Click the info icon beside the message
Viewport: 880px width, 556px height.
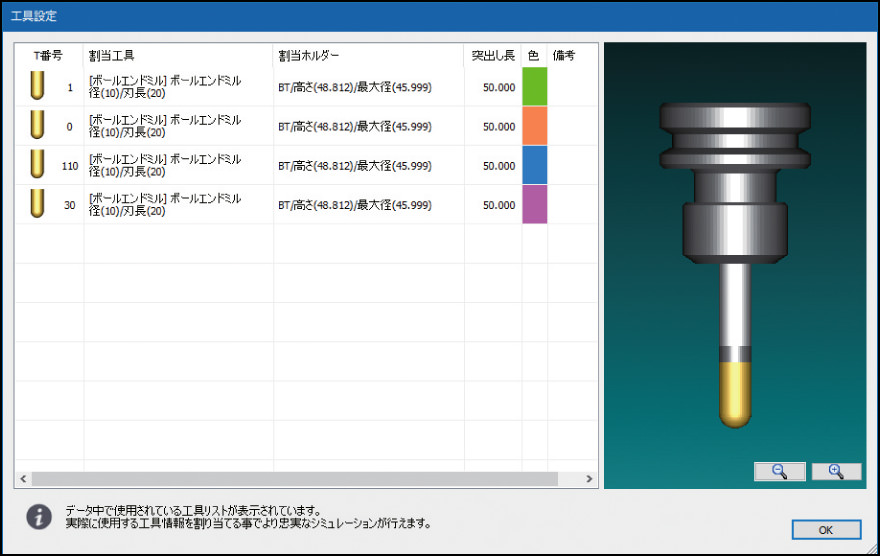coord(39,516)
